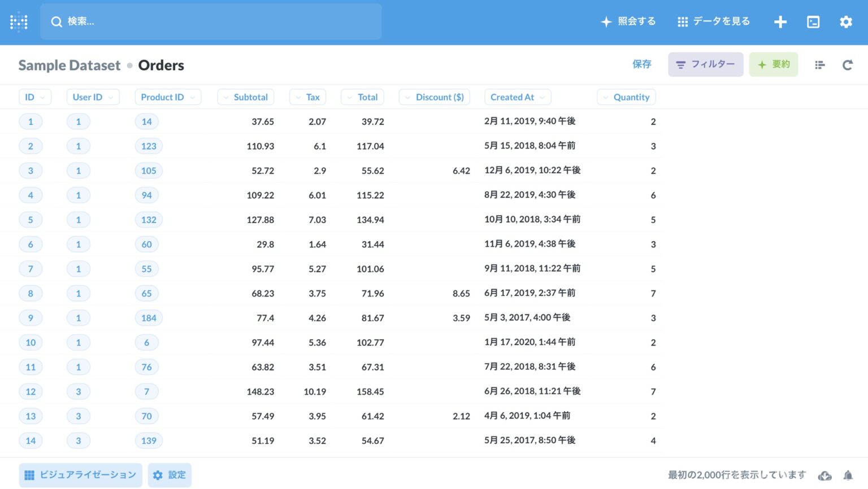Select 照会する to start a question

(628, 21)
